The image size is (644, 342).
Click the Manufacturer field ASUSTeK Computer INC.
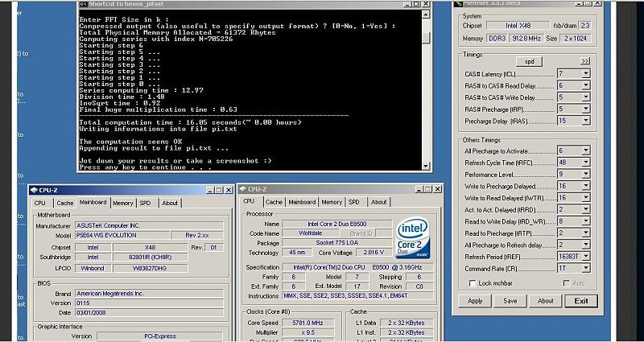coord(149,226)
